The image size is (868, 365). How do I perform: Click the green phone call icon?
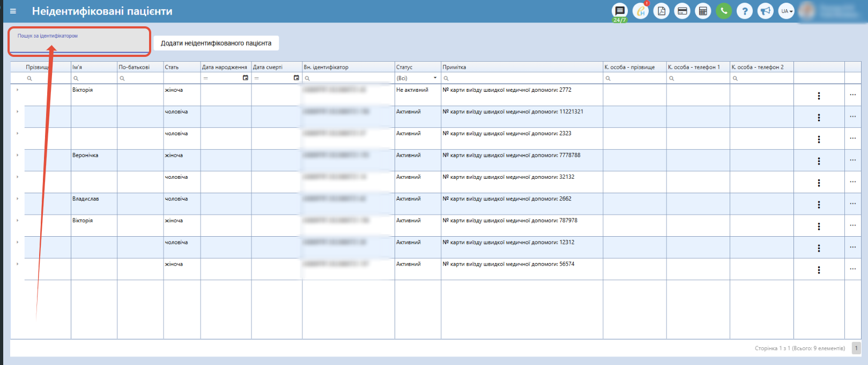[724, 11]
